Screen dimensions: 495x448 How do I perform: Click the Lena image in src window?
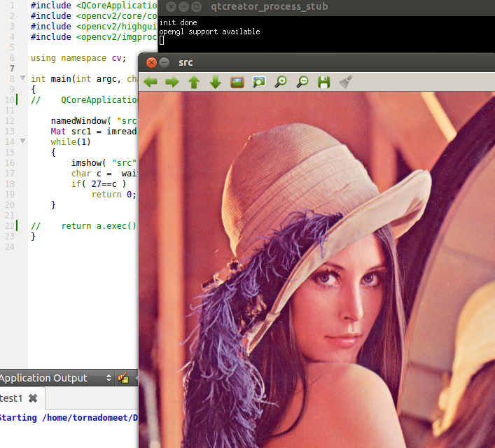316,269
